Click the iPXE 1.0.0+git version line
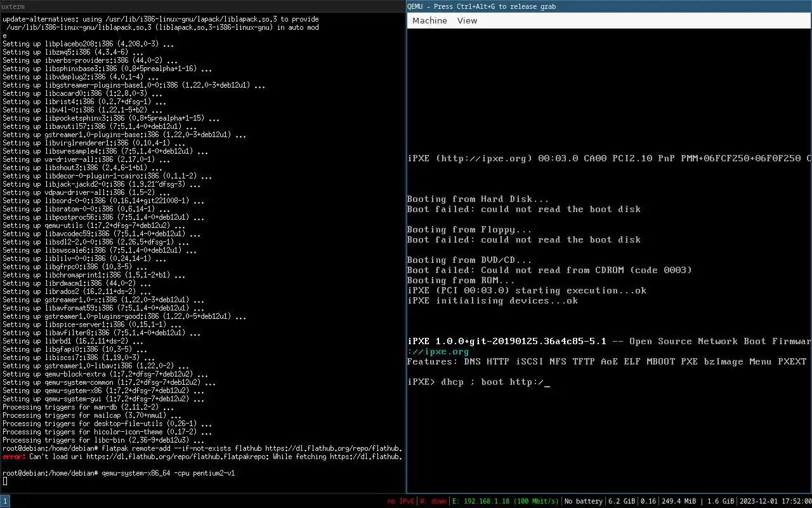This screenshot has height=508, width=812. point(609,341)
